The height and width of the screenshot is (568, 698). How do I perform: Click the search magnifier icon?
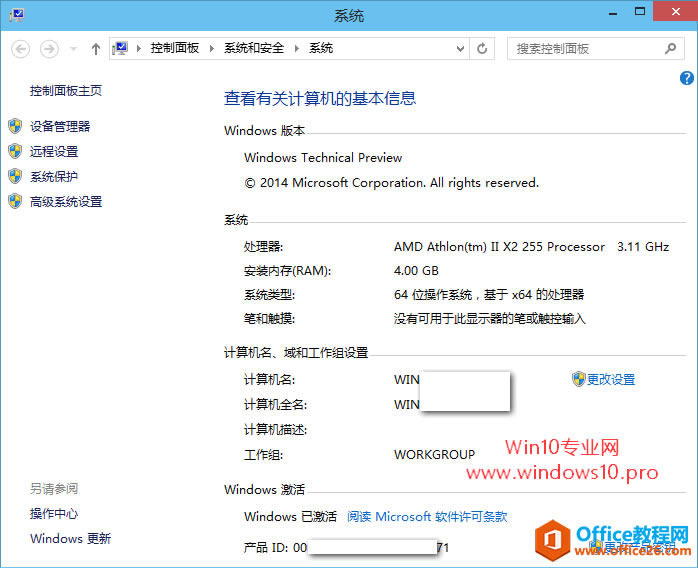point(670,48)
